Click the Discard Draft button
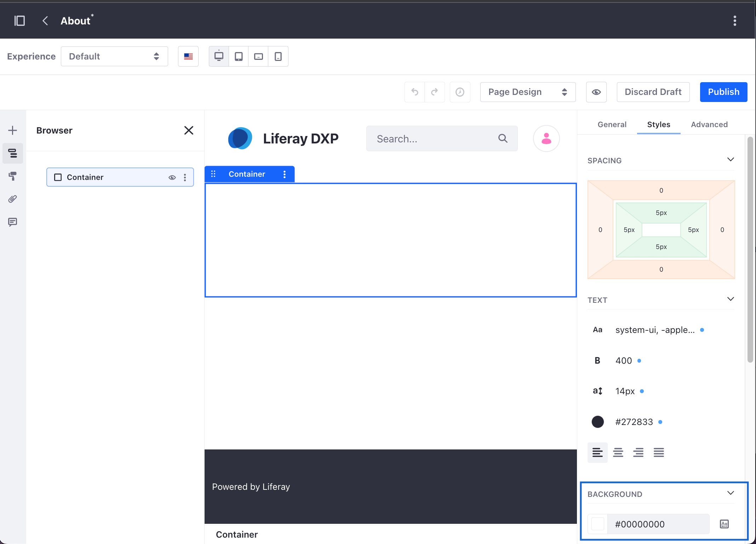The width and height of the screenshot is (756, 544). click(653, 91)
